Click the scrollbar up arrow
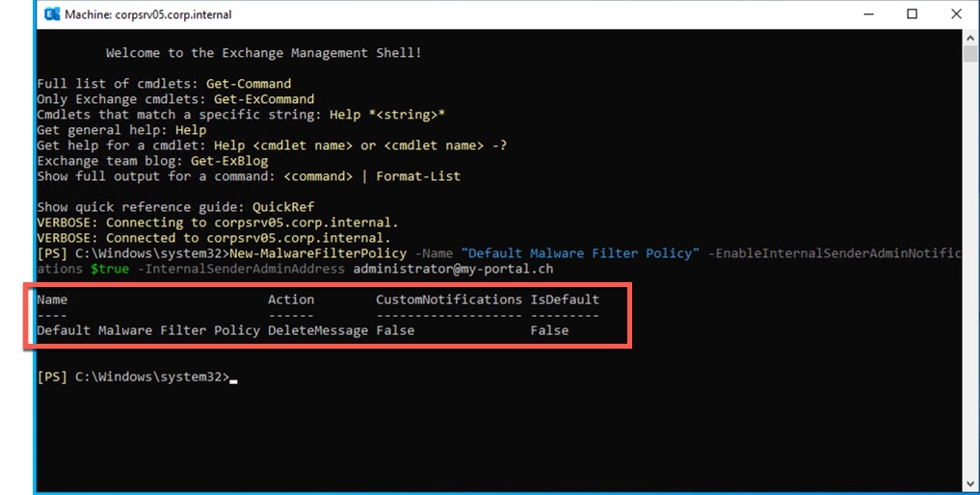980x495 pixels. tap(970, 38)
